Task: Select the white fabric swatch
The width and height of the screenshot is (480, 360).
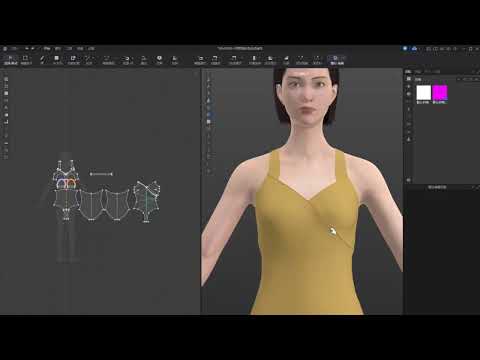Action: click(x=424, y=93)
